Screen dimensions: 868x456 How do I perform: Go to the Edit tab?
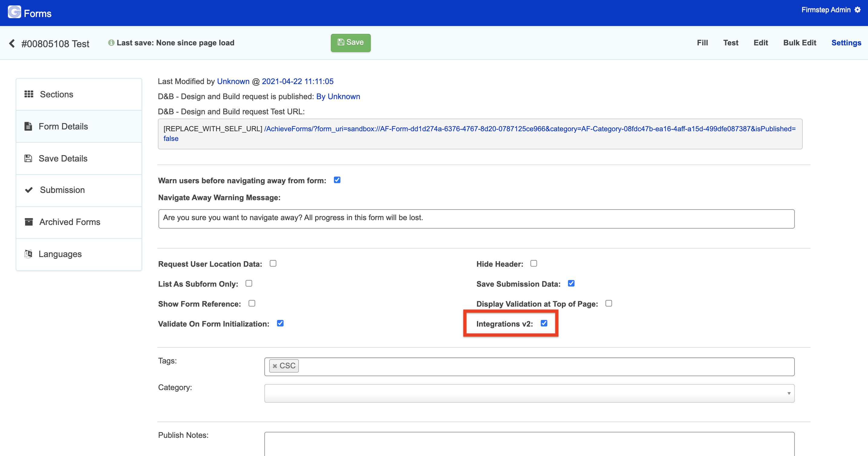coord(761,43)
